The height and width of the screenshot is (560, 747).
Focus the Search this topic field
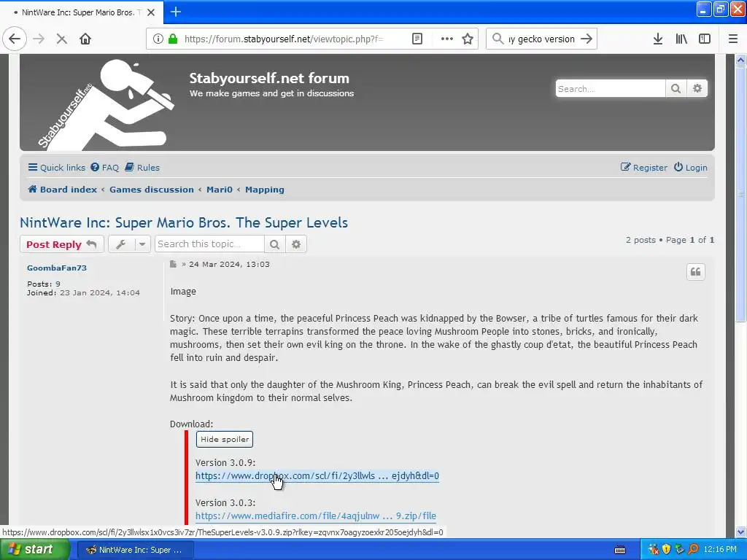(209, 244)
